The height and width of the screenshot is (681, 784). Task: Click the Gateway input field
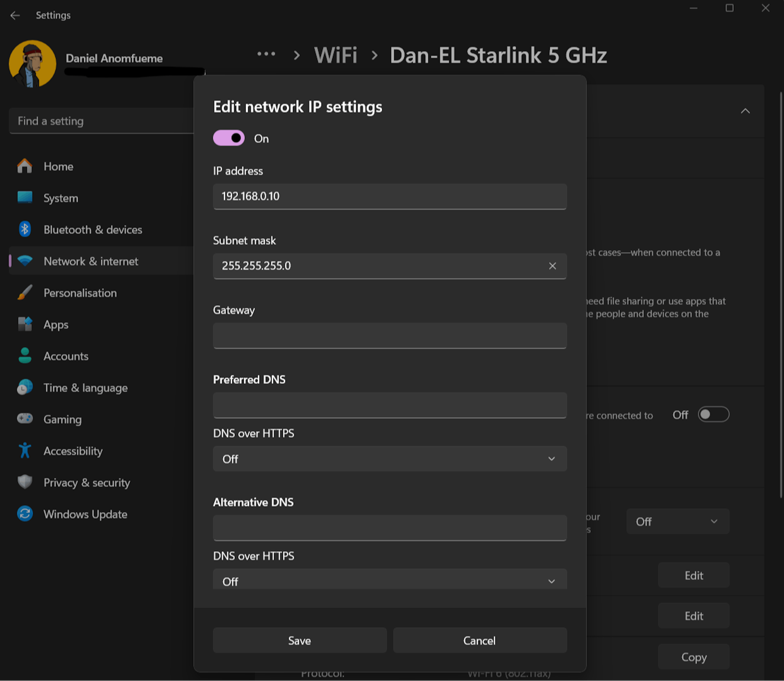390,335
